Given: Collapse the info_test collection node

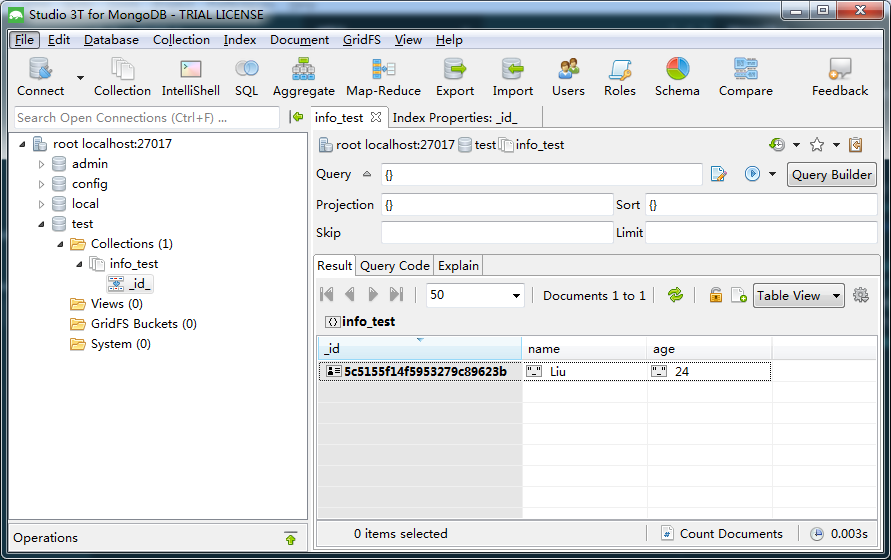Looking at the screenshot, I should pos(79,264).
